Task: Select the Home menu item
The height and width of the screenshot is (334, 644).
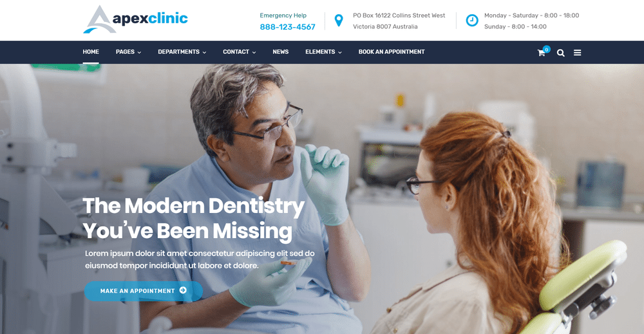Action: [x=91, y=51]
